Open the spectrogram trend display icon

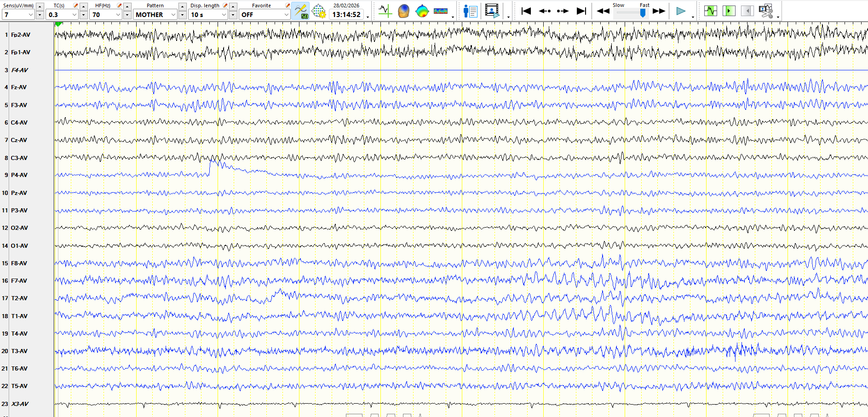[440, 11]
